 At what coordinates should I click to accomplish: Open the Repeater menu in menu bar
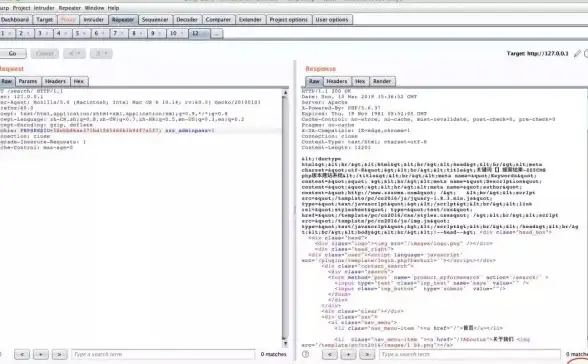coord(69,8)
